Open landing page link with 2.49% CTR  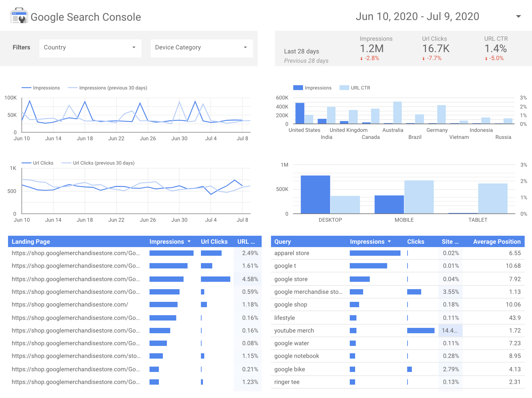click(76, 253)
